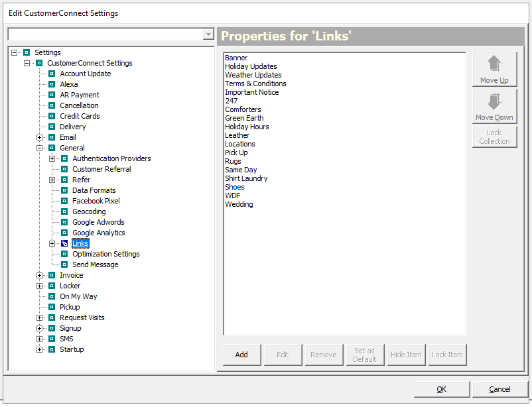Click the icon beside Pickup
This screenshot has width=532, height=407.
coord(52,307)
